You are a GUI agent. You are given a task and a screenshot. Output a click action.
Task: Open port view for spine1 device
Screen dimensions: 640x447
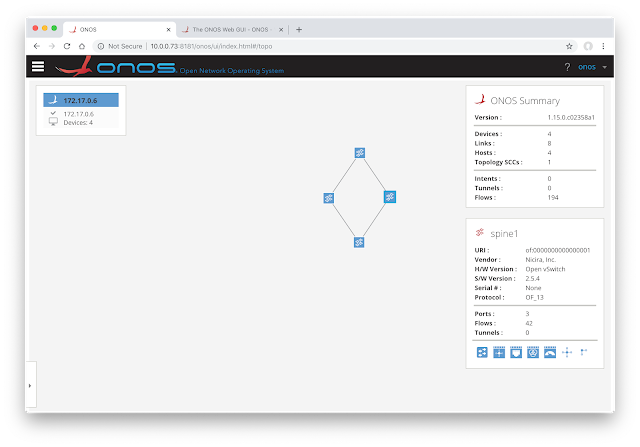(516, 352)
